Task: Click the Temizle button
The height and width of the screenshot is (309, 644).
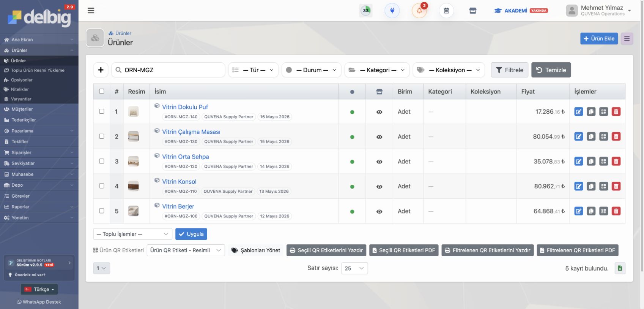Action: (x=551, y=70)
